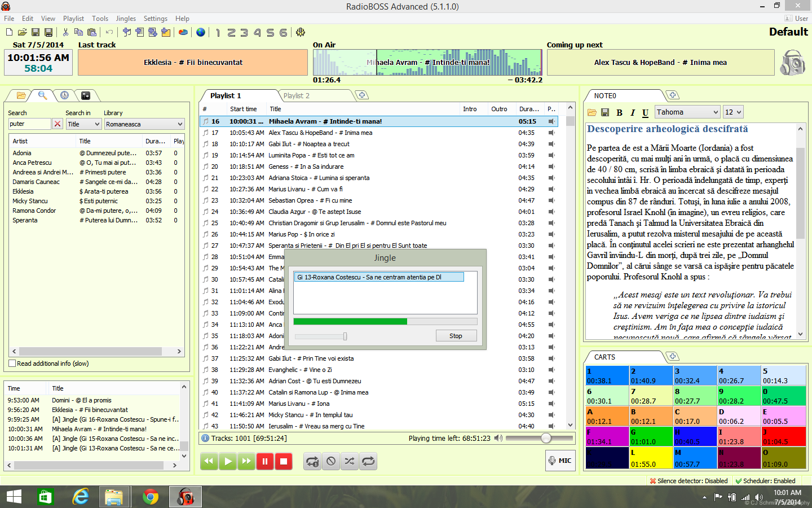The image size is (812, 508).
Task: Save the note with the note floppy icon
Action: (x=605, y=112)
